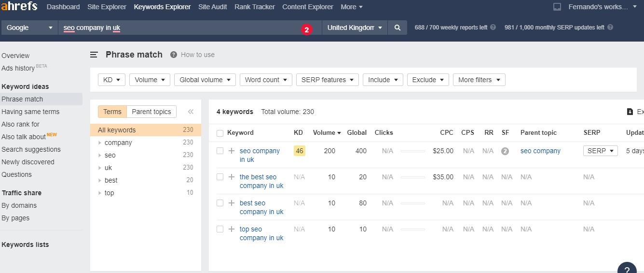Image resolution: width=644 pixels, height=273 pixels.
Task: Expand the seo term
Action: point(100,155)
